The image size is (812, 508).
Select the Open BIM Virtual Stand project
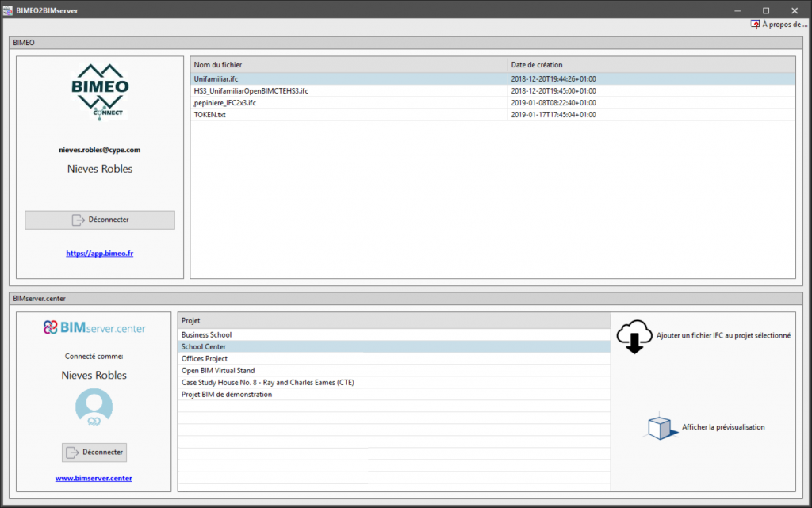394,370
